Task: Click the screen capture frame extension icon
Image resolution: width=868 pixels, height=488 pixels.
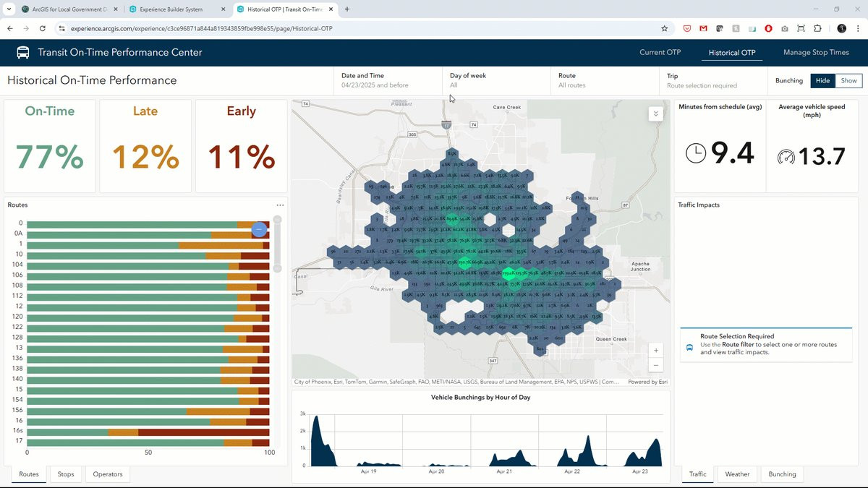Action: (x=801, y=28)
